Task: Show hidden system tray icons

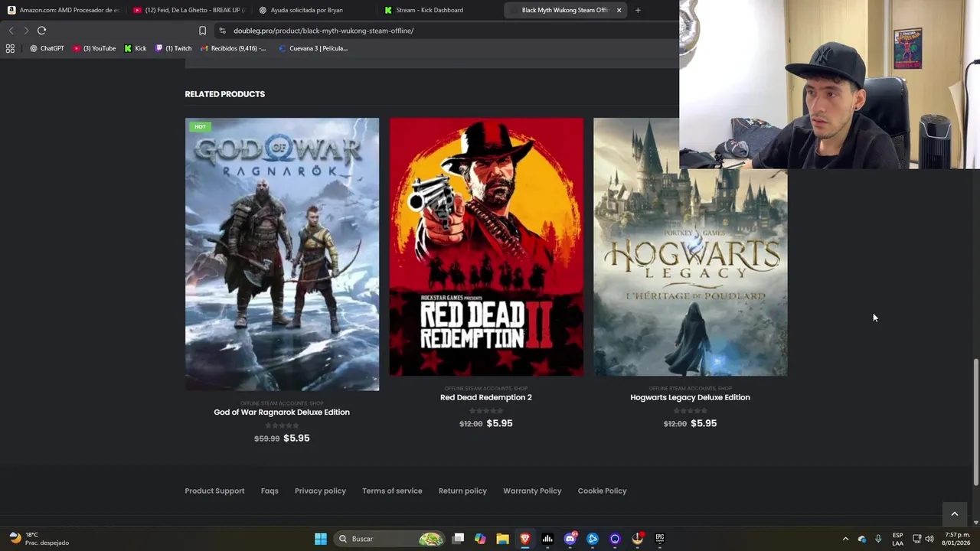Action: tap(845, 539)
